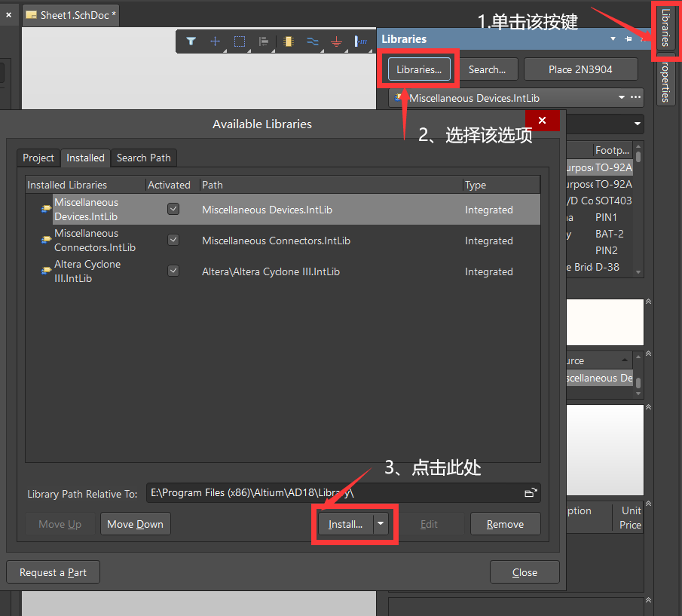Click the three-dots button beside library dropdown
682x616 pixels.
click(635, 97)
